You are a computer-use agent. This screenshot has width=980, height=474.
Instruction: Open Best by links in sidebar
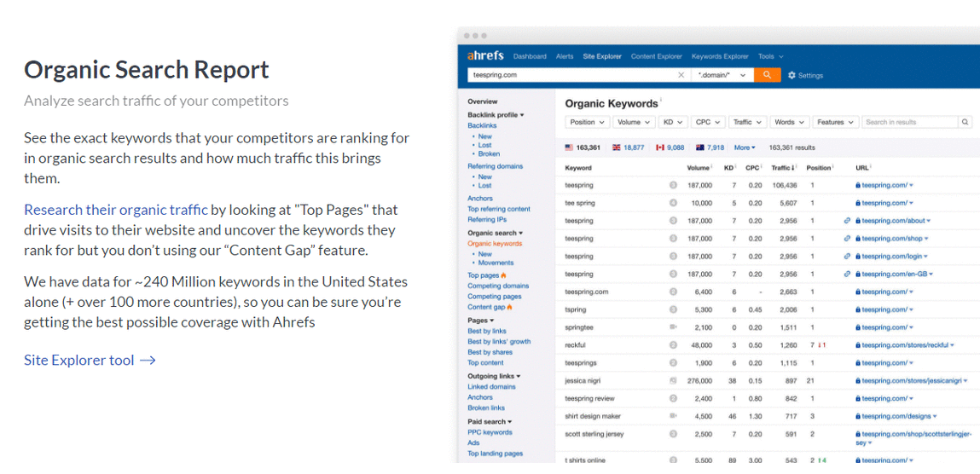(487, 331)
